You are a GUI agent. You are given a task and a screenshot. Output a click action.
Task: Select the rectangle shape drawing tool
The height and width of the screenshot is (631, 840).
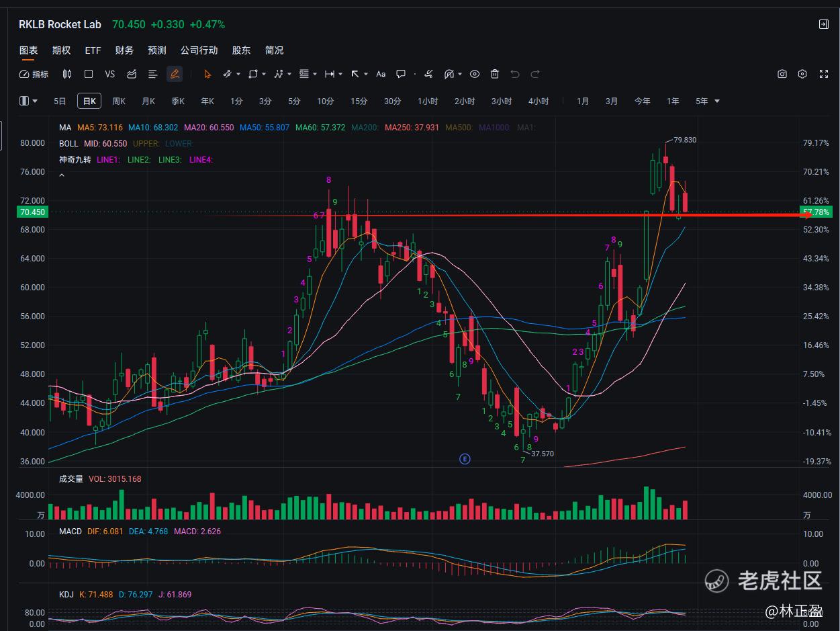tap(253, 74)
